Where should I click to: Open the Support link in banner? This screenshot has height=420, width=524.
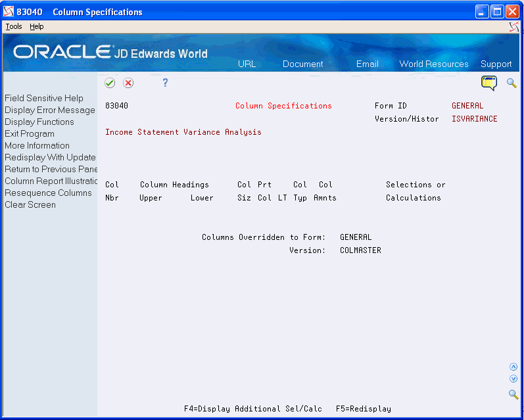[496, 64]
